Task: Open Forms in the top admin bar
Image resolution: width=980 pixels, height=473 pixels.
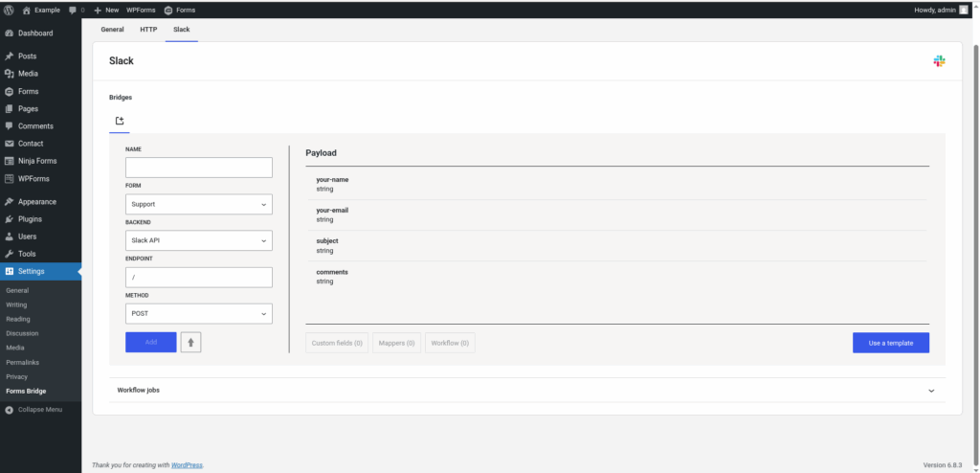Action: pos(180,10)
